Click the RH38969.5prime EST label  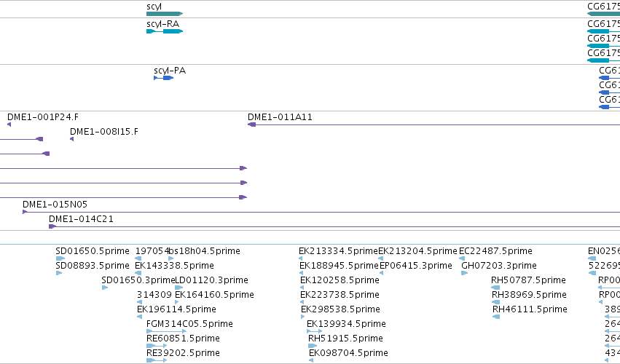click(529, 295)
